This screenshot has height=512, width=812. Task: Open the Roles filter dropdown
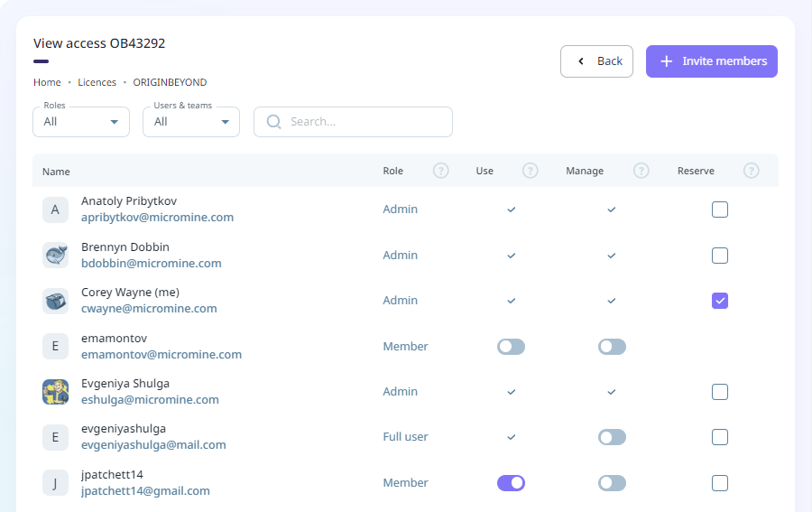pyautogui.click(x=81, y=122)
